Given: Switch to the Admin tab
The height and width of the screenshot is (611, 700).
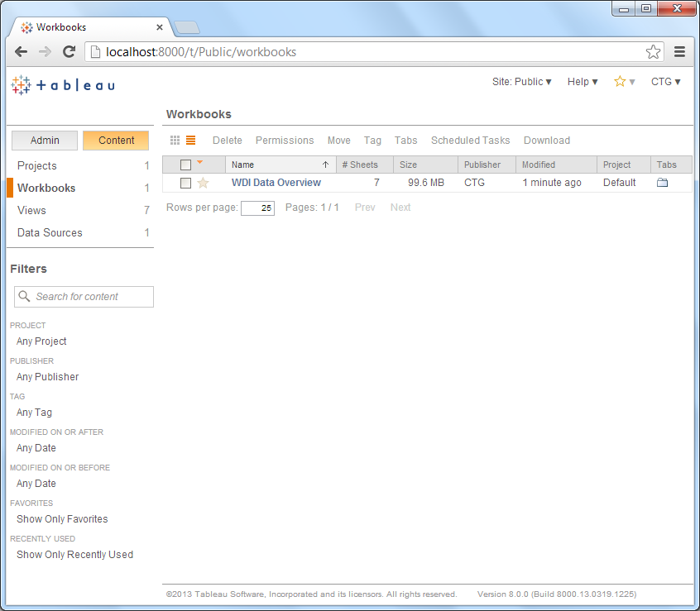Looking at the screenshot, I should (x=44, y=140).
